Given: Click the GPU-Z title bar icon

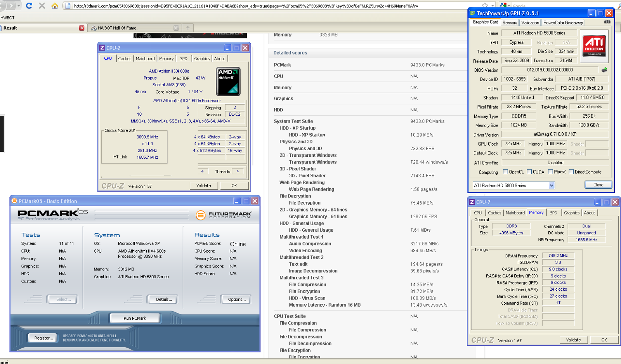Looking at the screenshot, I should 473,13.
